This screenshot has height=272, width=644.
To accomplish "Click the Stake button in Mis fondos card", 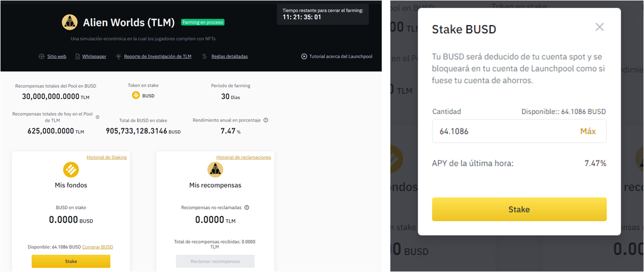I will 71,261.
